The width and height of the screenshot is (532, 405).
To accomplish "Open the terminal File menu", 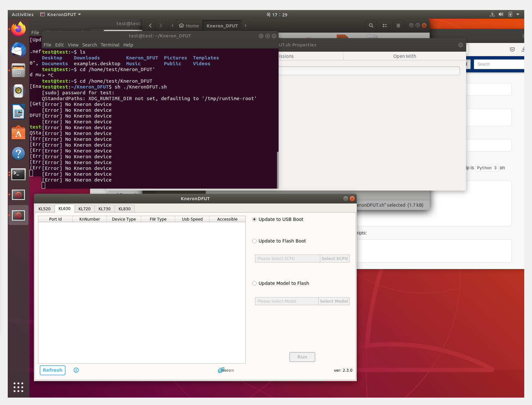I will pyautogui.click(x=47, y=45).
